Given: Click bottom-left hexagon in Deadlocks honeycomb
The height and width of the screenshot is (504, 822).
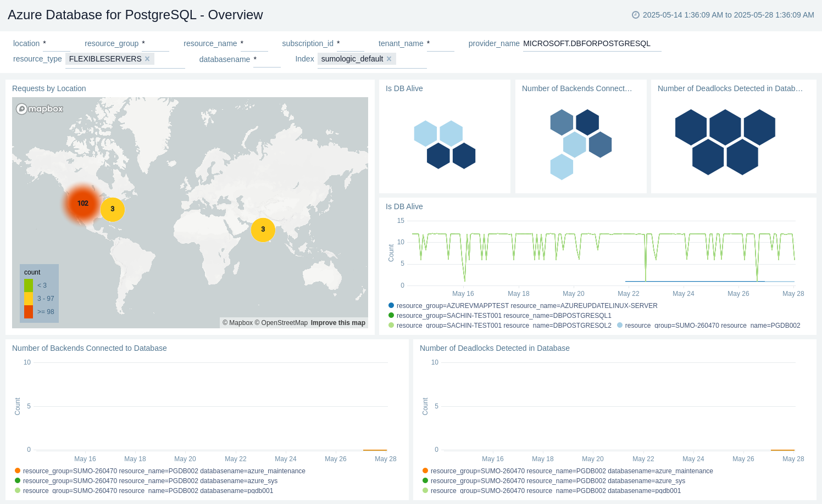Looking at the screenshot, I should tap(708, 157).
